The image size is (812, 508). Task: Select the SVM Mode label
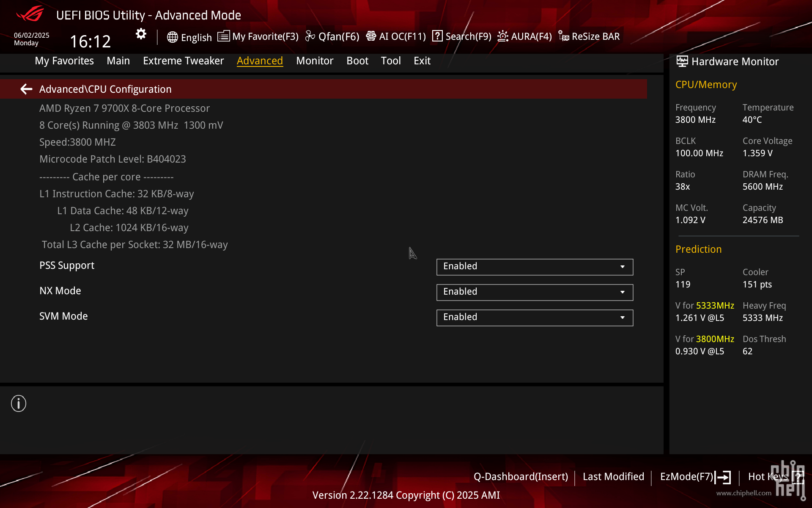click(x=63, y=316)
